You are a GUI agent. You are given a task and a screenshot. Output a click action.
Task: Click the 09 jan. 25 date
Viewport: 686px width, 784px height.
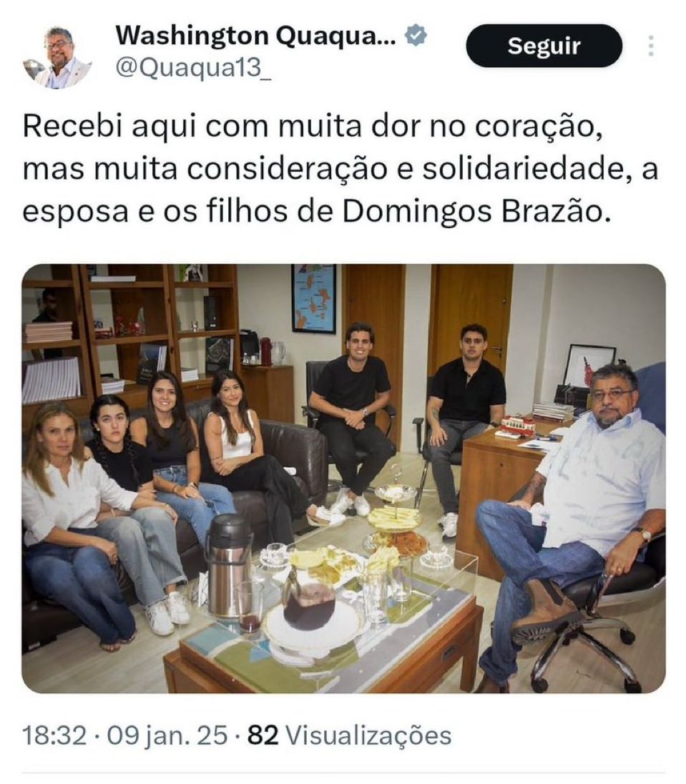[x=167, y=735]
